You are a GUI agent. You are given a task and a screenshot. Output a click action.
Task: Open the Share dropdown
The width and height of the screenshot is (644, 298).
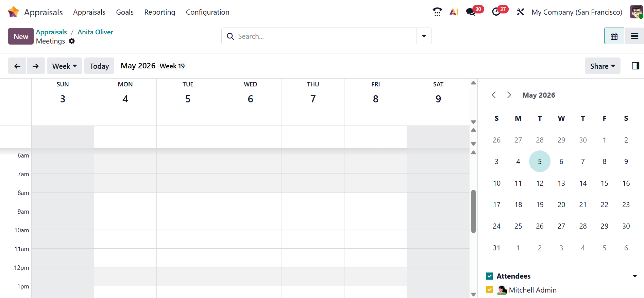(x=602, y=66)
